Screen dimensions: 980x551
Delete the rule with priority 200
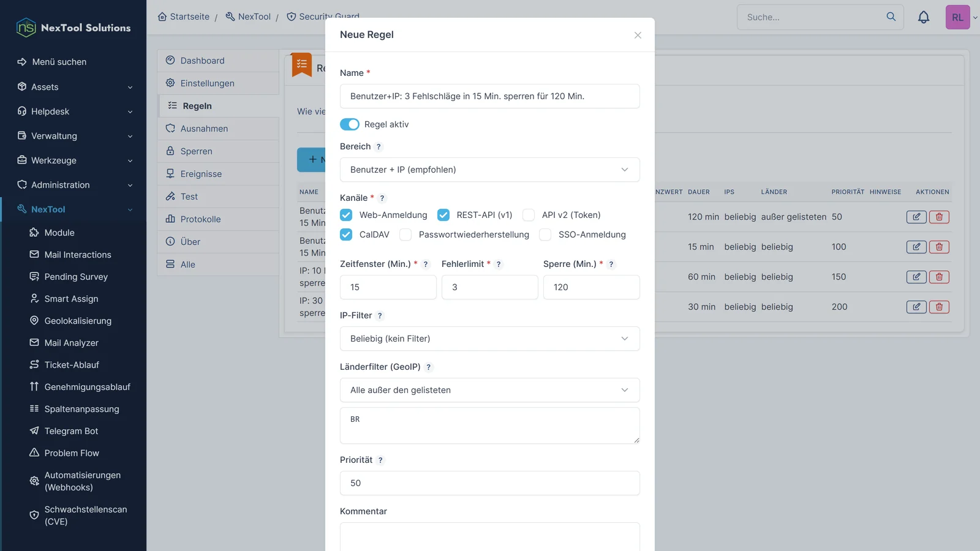click(939, 307)
